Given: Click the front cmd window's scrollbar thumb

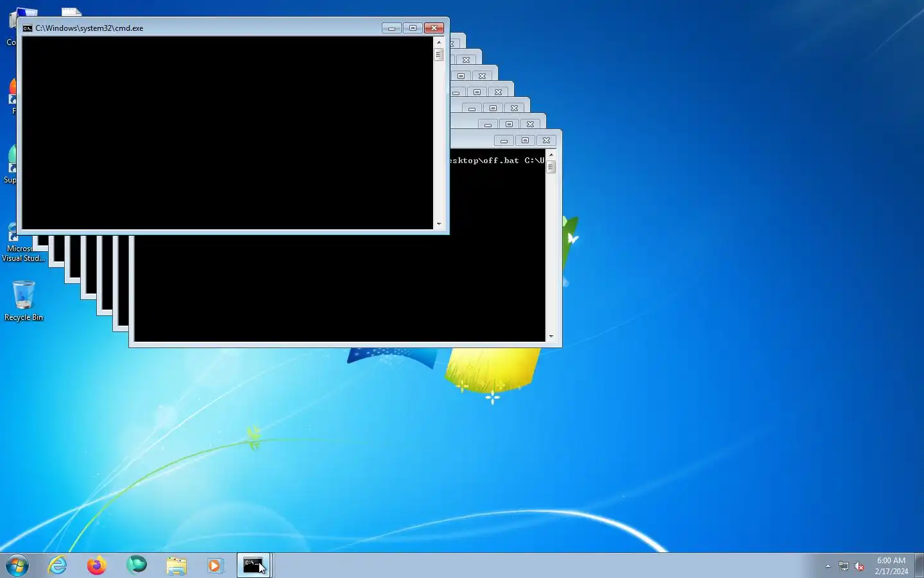Looking at the screenshot, I should [x=439, y=55].
